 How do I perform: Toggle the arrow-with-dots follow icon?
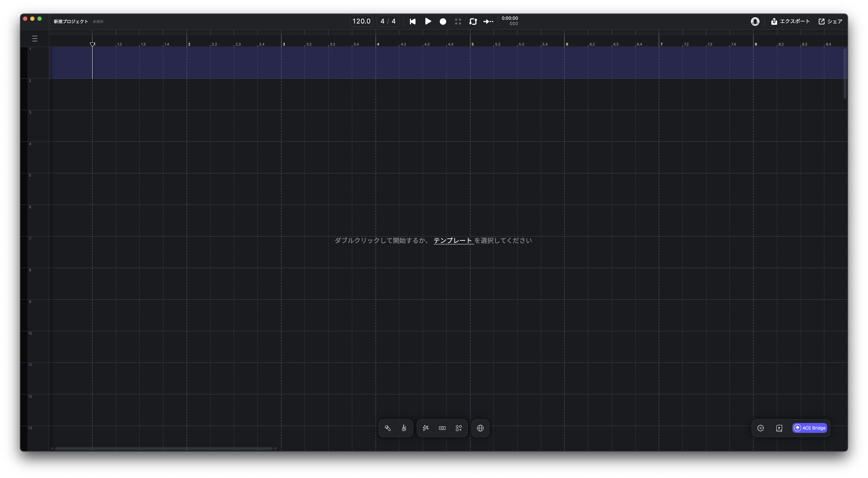tap(488, 22)
